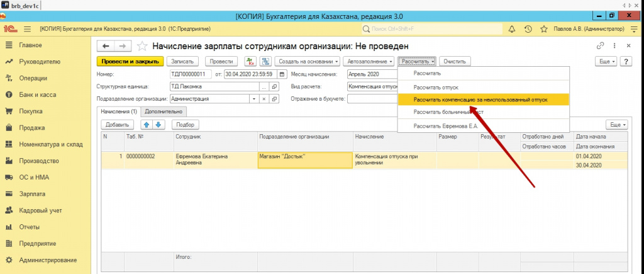Viewport: 644px width, 274px height.
Task: Go back with left arrow button
Action: click(x=106, y=46)
